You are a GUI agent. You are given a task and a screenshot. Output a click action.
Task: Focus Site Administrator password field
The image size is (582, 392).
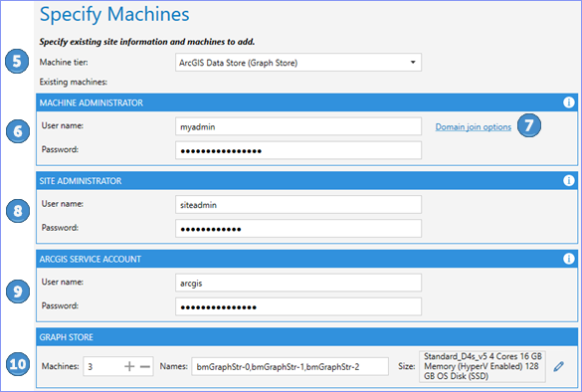pos(298,228)
